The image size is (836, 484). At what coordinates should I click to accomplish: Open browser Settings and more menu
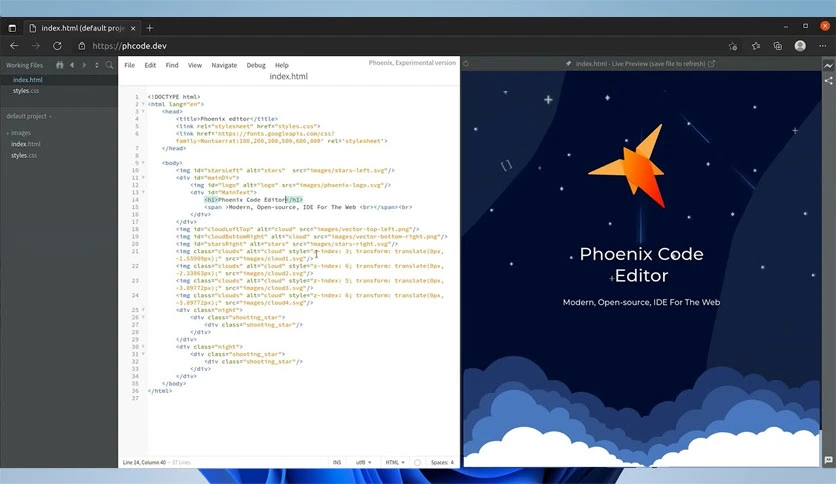tap(823, 46)
